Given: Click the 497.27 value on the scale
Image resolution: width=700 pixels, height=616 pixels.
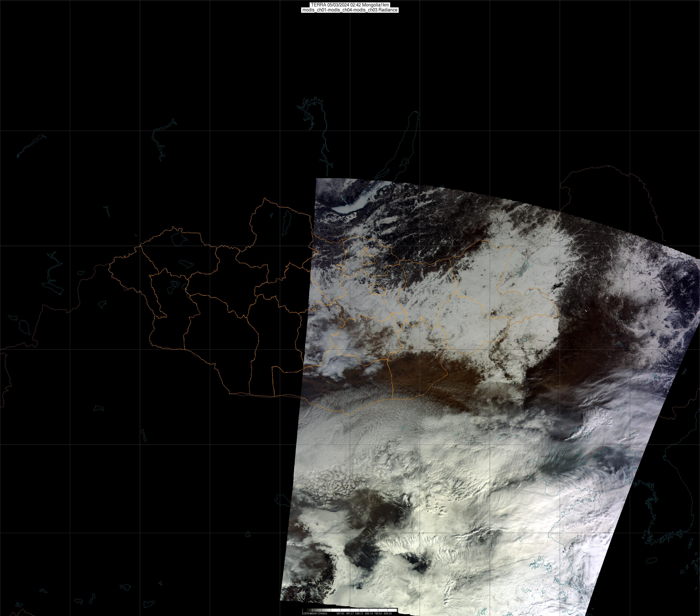Looking at the screenshot, I should tap(350, 614).
